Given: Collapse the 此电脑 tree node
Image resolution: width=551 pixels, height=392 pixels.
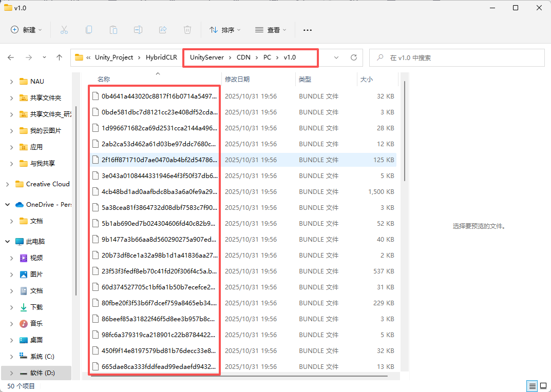Looking at the screenshot, I should tap(7, 242).
